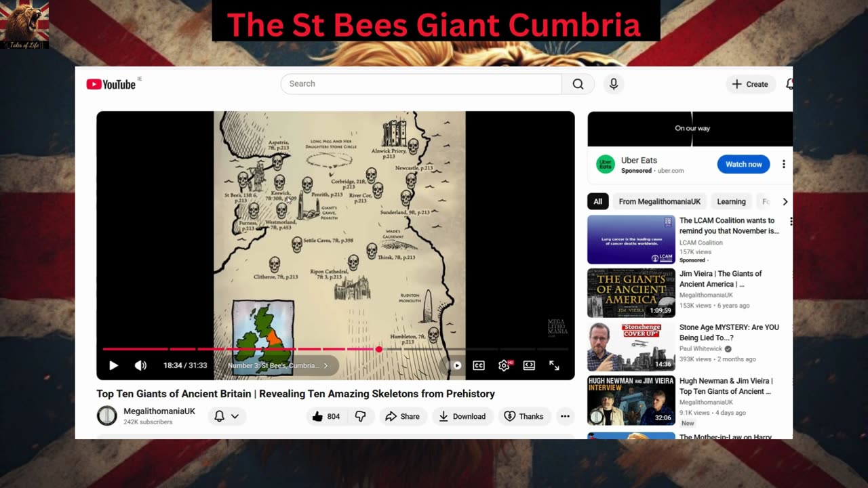Open The Giants of Ancient America thumbnail
The height and width of the screenshot is (488, 868).
coord(631,293)
